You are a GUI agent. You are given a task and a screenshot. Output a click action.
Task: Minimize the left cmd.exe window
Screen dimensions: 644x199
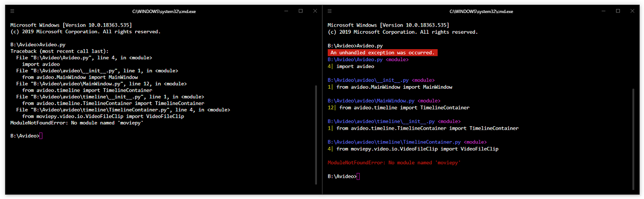coord(286,11)
